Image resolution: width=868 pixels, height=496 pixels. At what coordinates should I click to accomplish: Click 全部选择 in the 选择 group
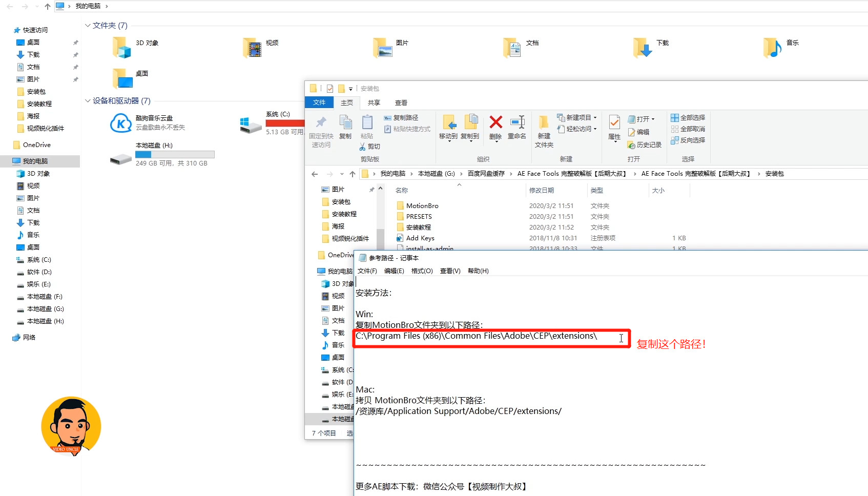pyautogui.click(x=688, y=118)
